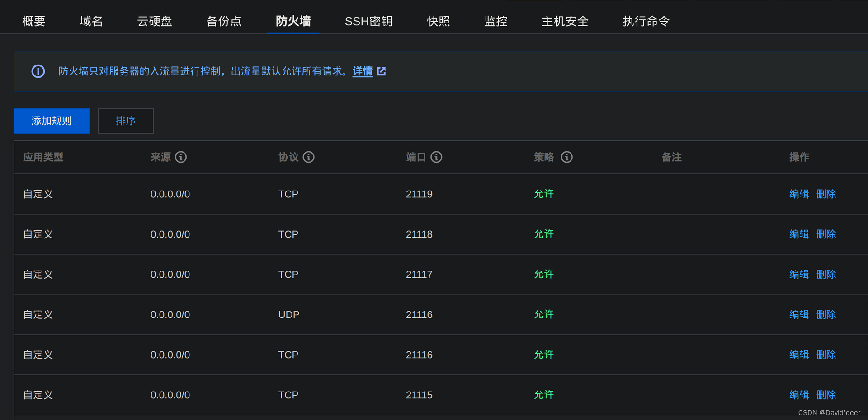Delete the TCP port 21119 rule

[826, 194]
